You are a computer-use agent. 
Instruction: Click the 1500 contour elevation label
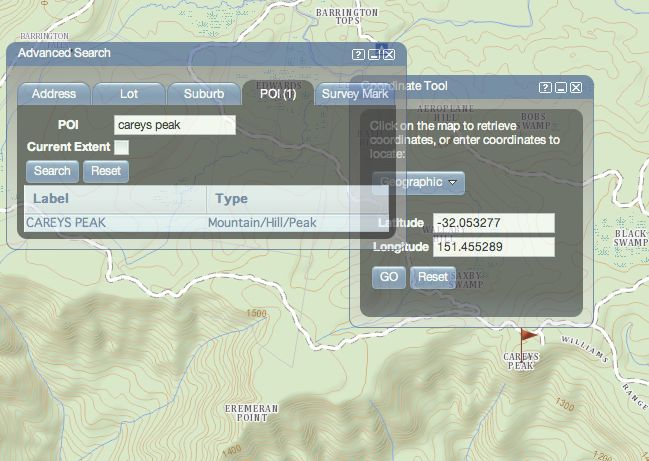pyautogui.click(x=257, y=313)
